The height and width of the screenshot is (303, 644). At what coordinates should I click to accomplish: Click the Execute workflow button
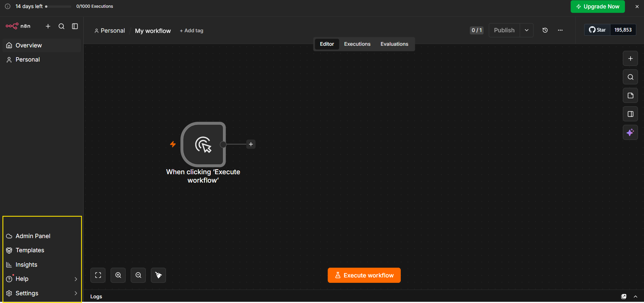tap(364, 275)
